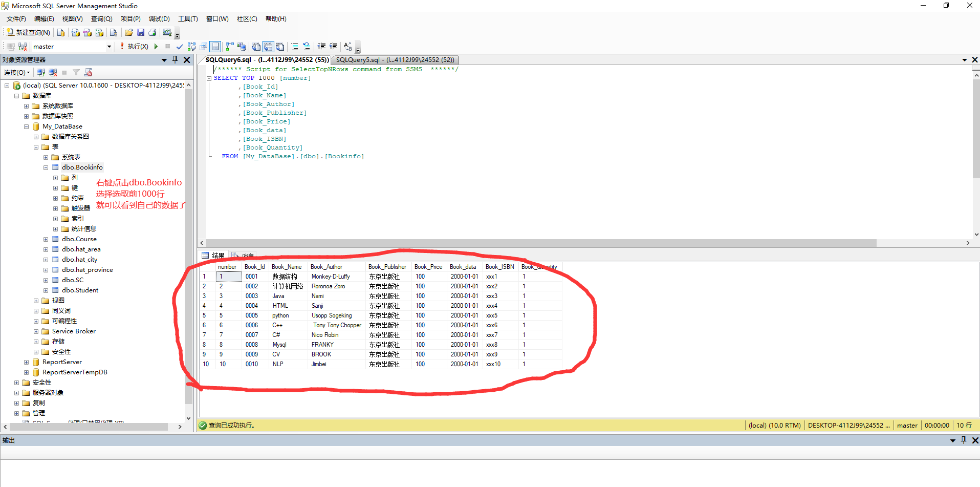Click the Open File folder icon

point(129,32)
